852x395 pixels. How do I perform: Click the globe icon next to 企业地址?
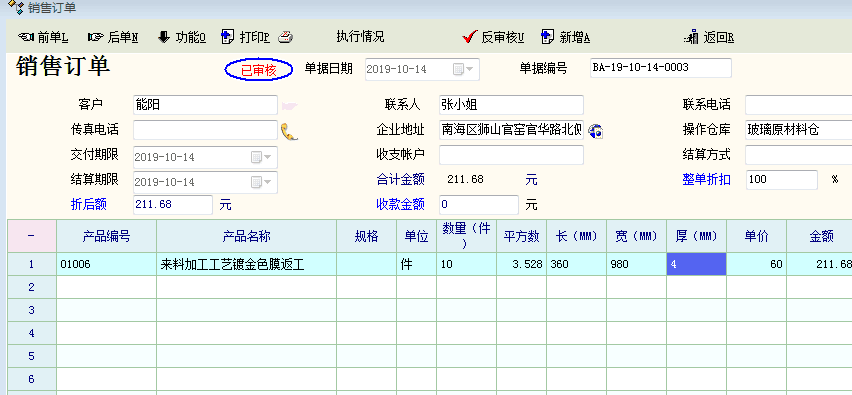[x=596, y=130]
